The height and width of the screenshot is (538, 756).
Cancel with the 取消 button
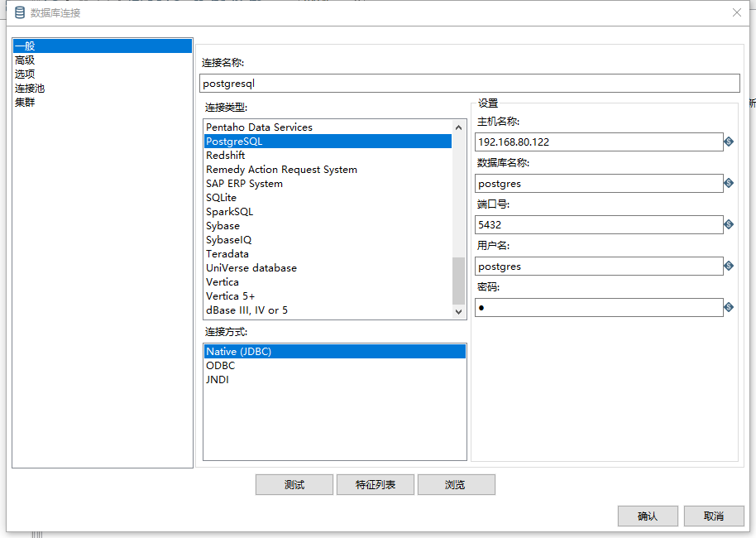pyautogui.click(x=714, y=516)
